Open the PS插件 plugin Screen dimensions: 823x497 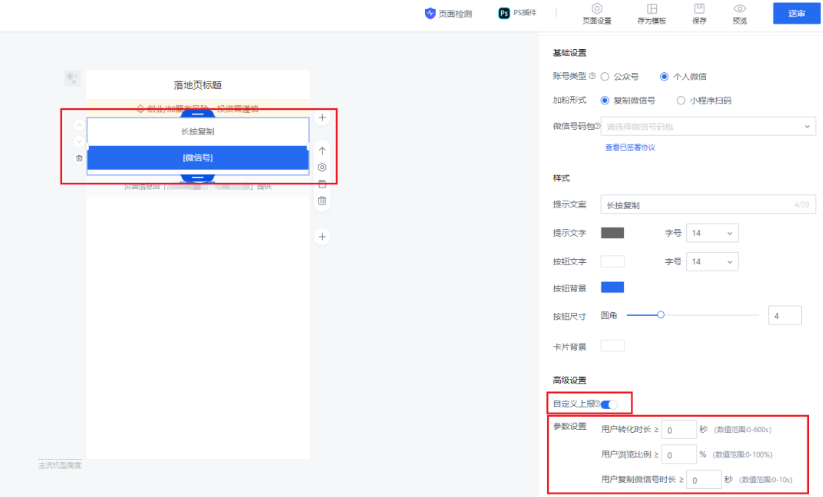coord(518,13)
